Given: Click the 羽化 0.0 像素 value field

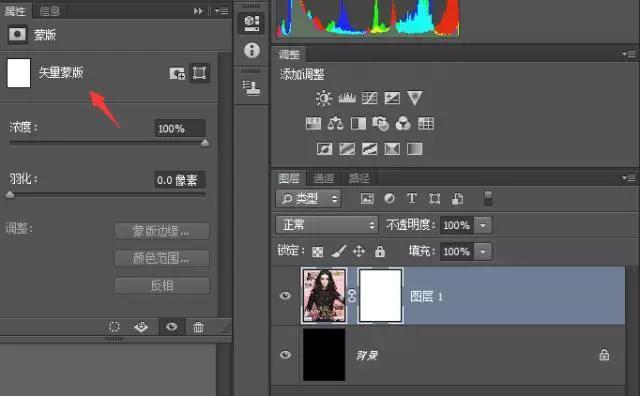Looking at the screenshot, I should (x=180, y=180).
